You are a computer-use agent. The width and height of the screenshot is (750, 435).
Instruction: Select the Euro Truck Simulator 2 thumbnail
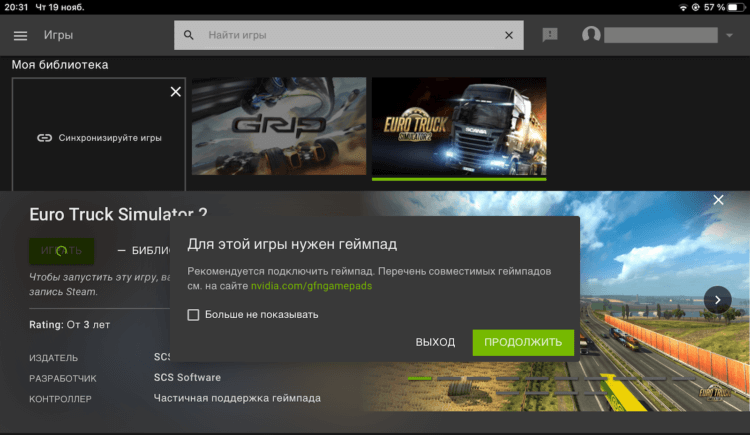click(459, 126)
